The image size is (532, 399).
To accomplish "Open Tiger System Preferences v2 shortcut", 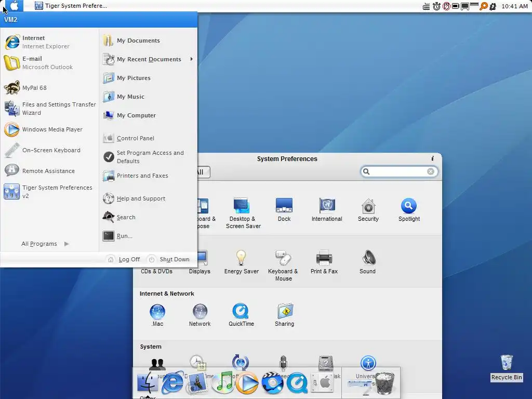I will pos(50,192).
